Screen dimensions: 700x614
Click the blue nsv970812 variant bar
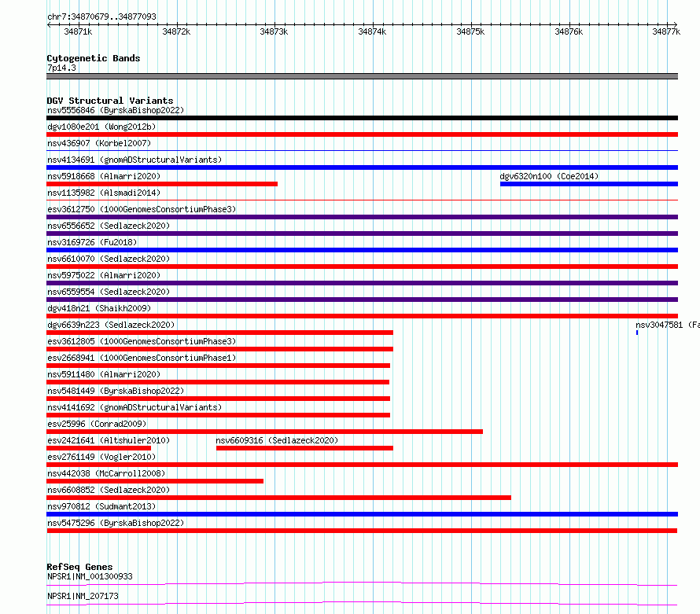click(362, 514)
